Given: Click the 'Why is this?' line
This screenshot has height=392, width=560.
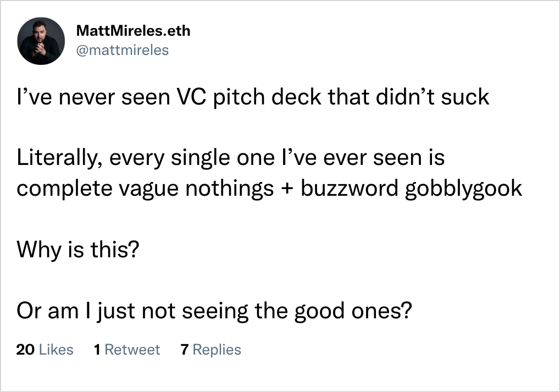Looking at the screenshot, I should point(77,250).
